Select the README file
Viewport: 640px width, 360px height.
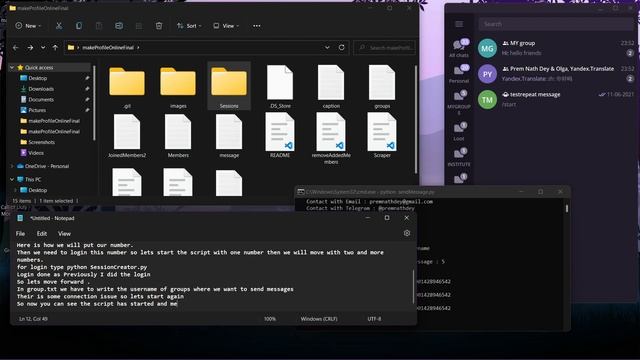(x=280, y=136)
